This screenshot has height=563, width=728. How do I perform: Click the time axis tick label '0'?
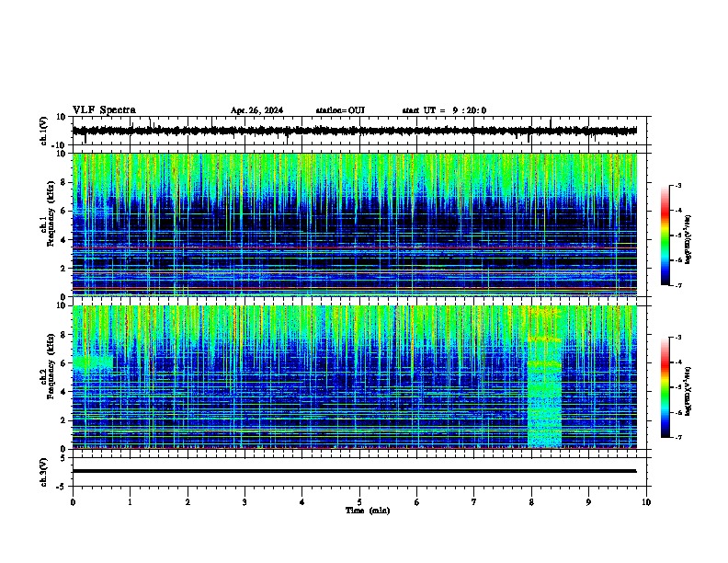73,502
